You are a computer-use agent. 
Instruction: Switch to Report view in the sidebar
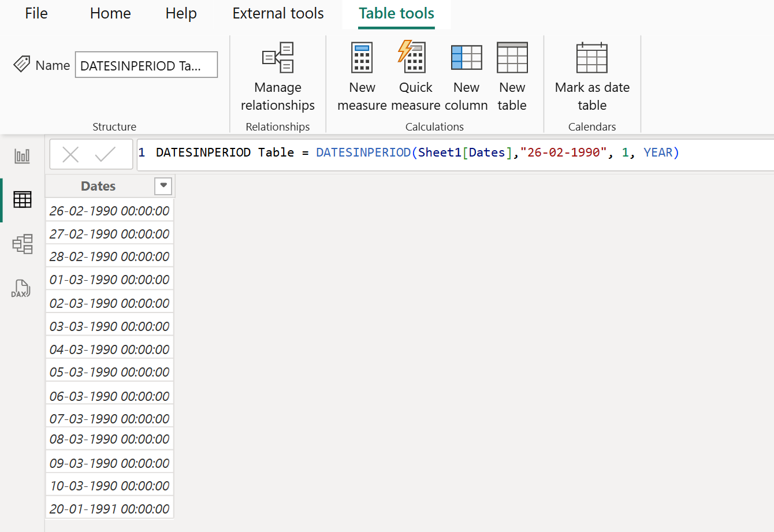click(x=22, y=155)
